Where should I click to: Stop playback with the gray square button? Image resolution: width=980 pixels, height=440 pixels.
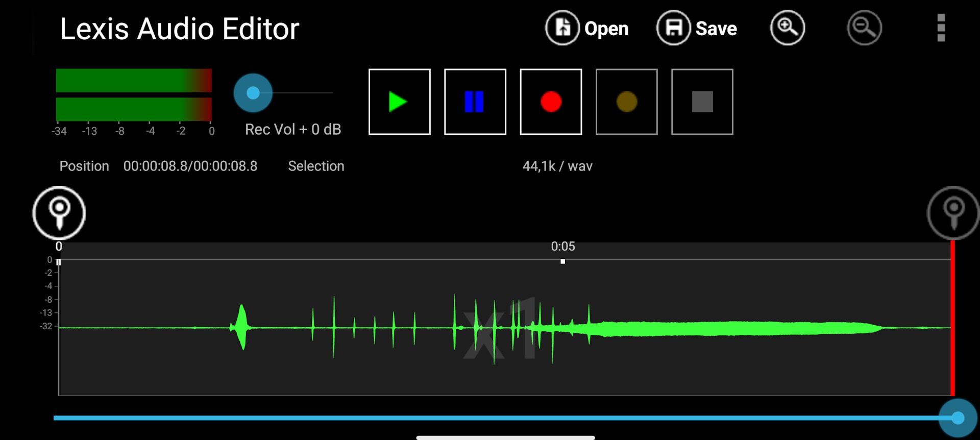(x=702, y=102)
